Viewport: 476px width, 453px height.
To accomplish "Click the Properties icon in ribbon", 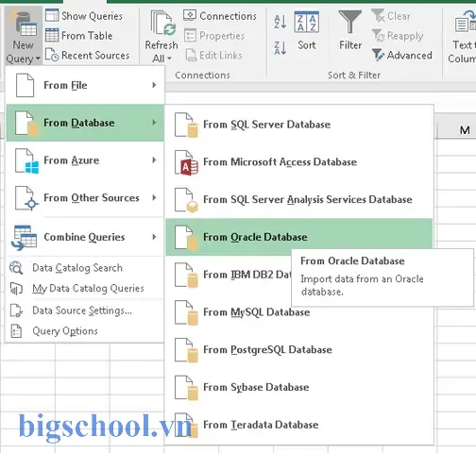I will pyautogui.click(x=190, y=35).
